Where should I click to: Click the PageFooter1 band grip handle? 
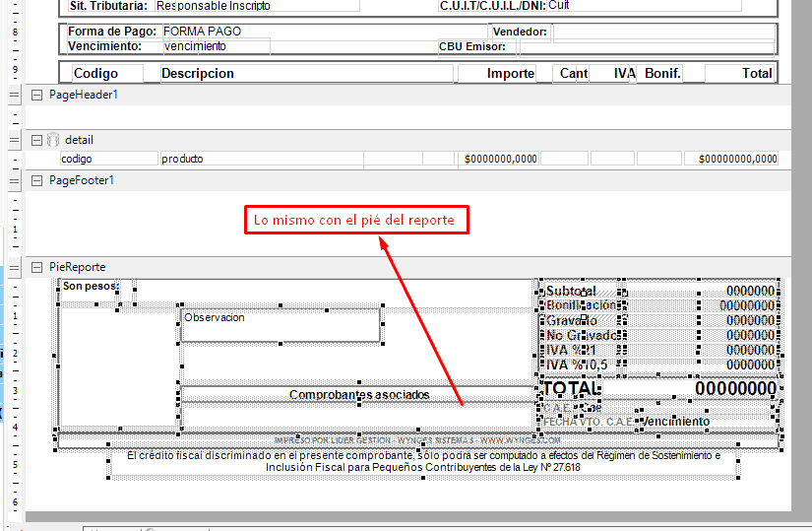tap(14, 180)
